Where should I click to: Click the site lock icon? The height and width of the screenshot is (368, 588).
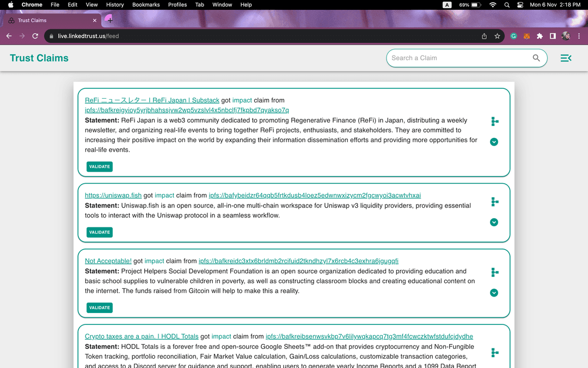[51, 36]
